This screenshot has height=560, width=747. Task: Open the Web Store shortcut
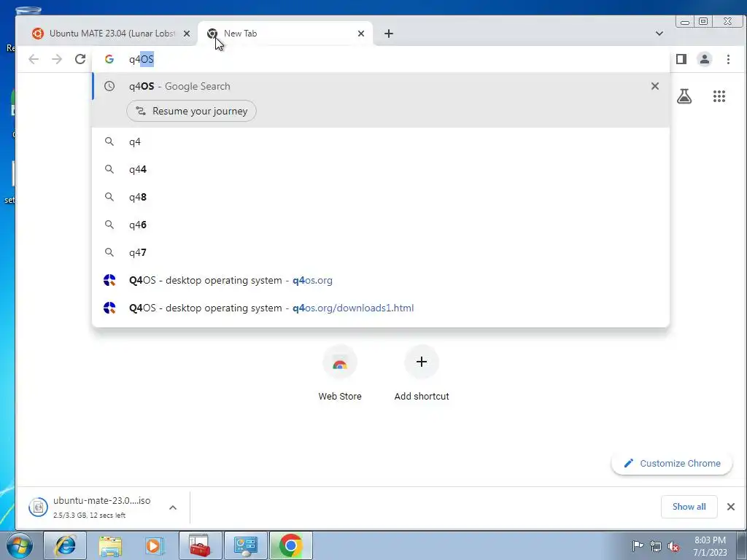(x=340, y=374)
